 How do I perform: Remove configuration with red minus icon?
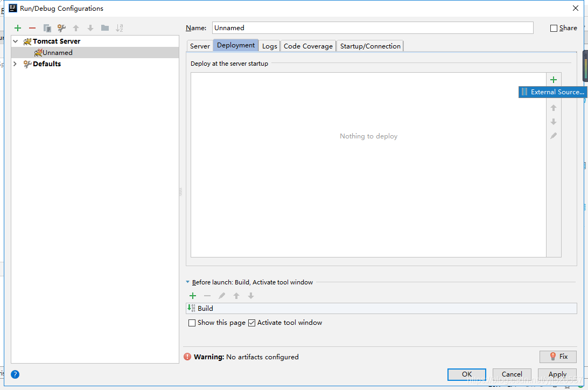point(32,28)
